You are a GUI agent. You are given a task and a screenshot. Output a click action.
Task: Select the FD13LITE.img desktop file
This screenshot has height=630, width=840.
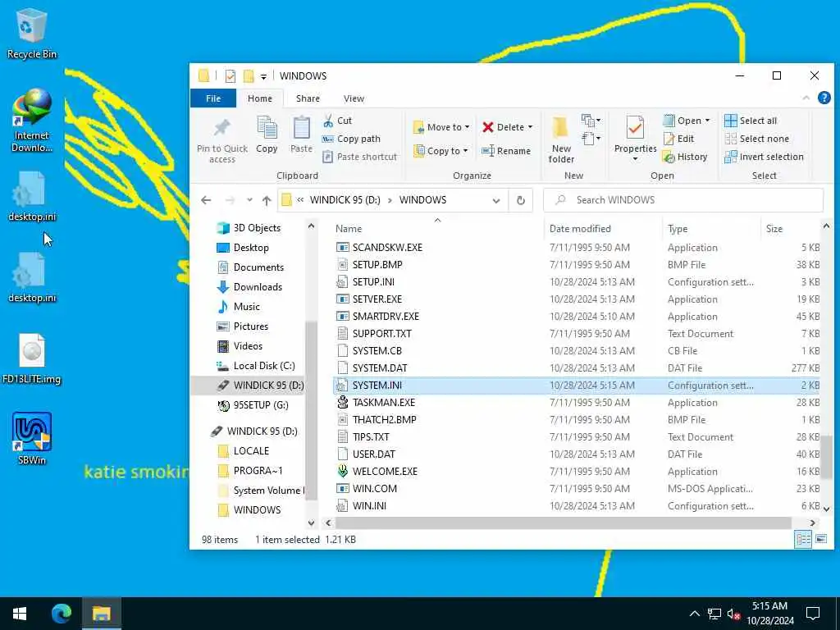pos(31,358)
